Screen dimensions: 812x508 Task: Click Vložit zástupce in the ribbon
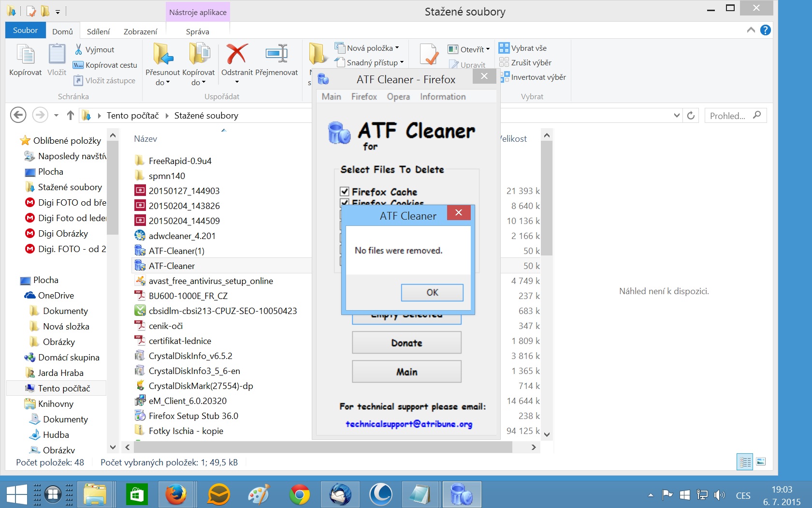[104, 80]
